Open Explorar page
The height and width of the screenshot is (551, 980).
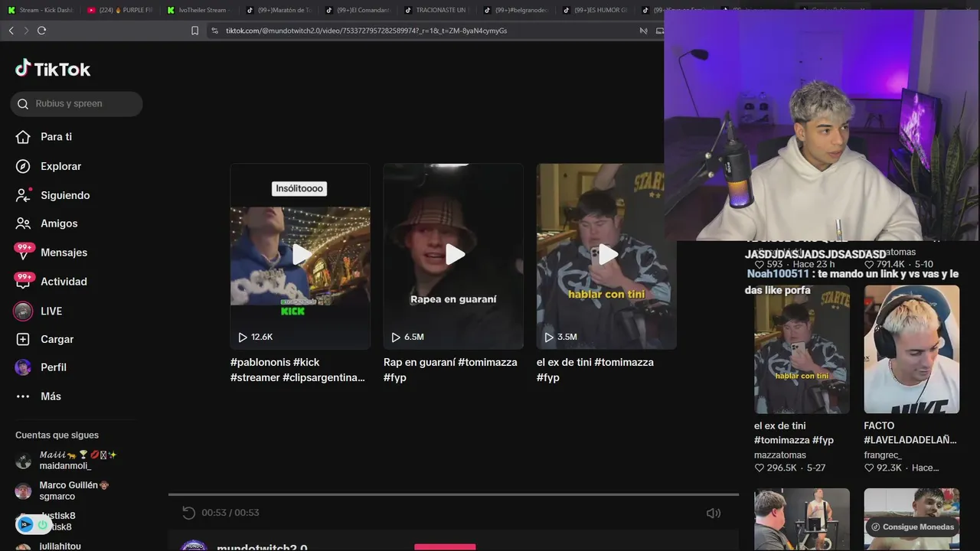coord(60,166)
